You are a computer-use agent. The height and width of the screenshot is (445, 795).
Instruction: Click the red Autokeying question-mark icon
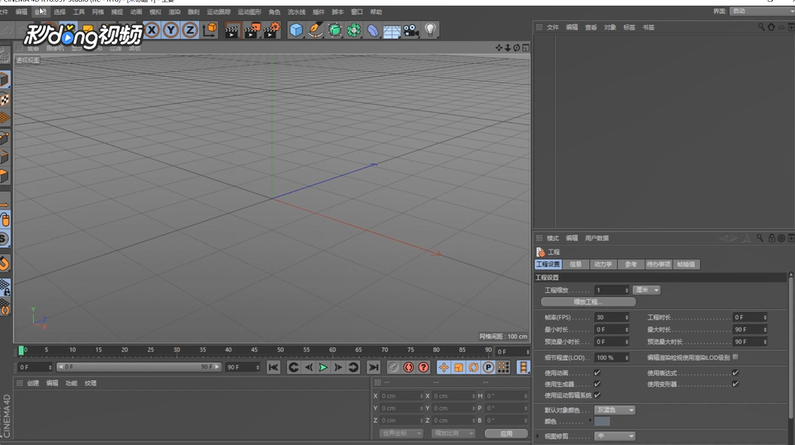(x=423, y=367)
